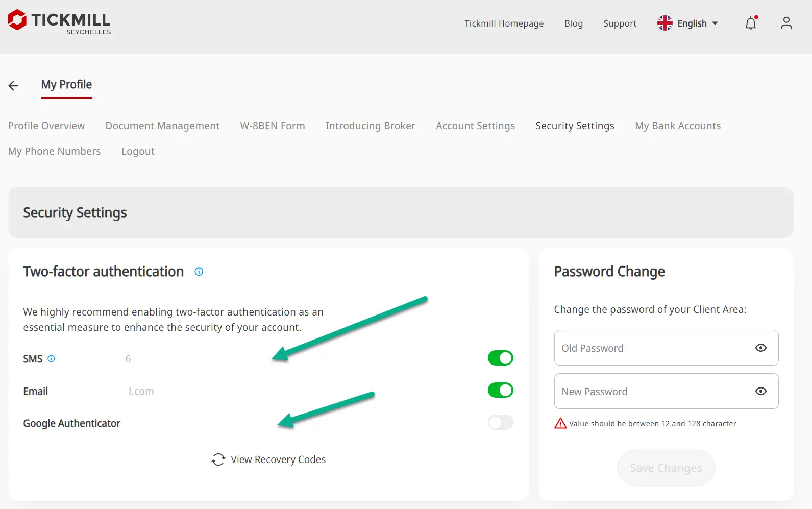Image resolution: width=812 pixels, height=509 pixels.
Task: Enable the Google Authenticator toggle
Action: [500, 422]
